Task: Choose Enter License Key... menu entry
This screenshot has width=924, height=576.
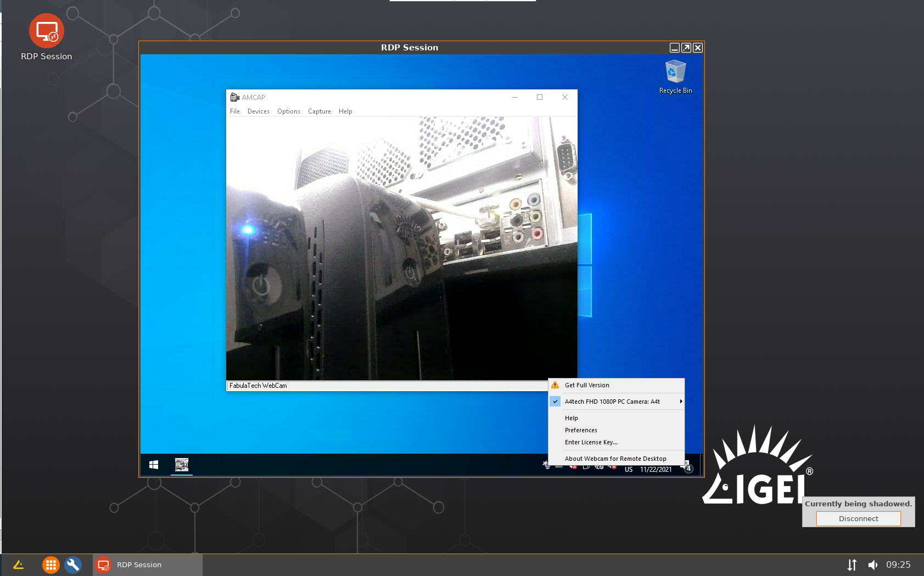Action: click(616, 442)
